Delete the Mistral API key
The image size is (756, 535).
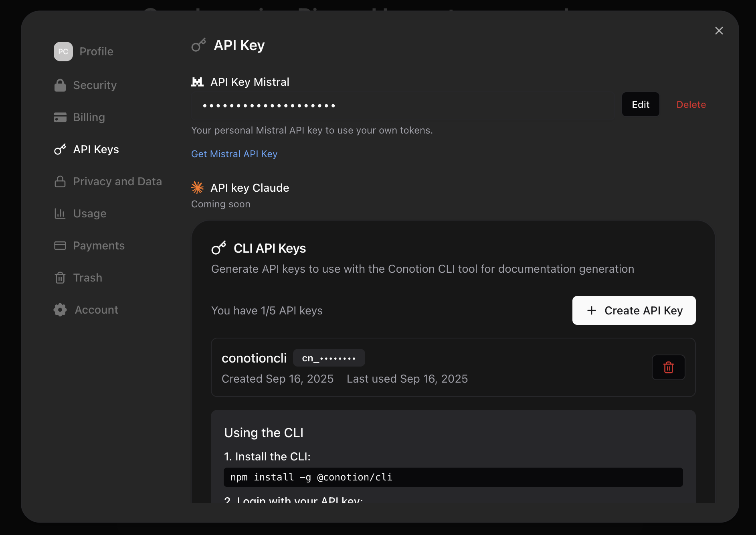click(x=691, y=105)
